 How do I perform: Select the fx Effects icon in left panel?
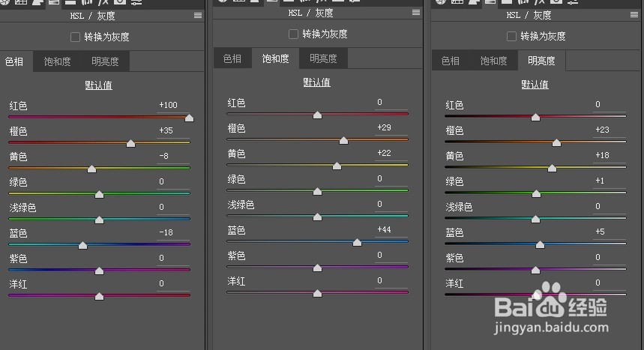[x=103, y=1]
